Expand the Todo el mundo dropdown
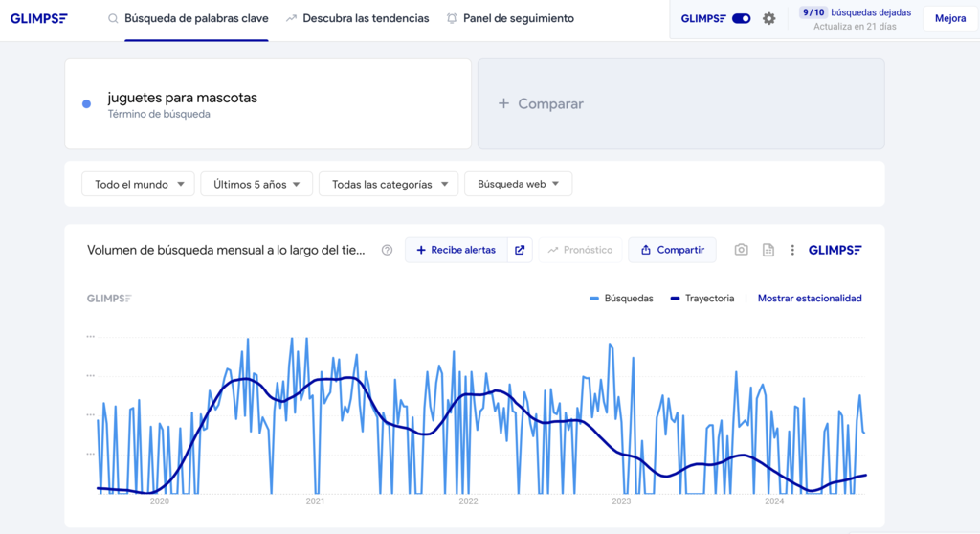The image size is (980, 534). [139, 184]
